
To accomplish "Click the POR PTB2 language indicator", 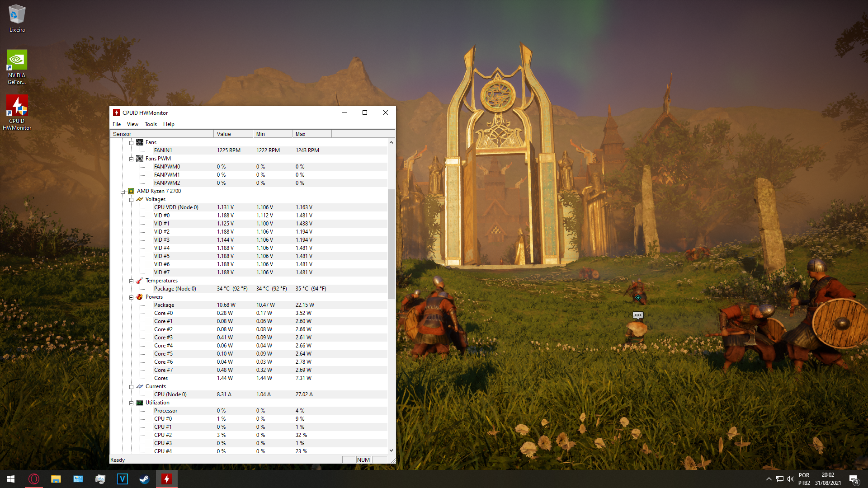I will (x=804, y=479).
